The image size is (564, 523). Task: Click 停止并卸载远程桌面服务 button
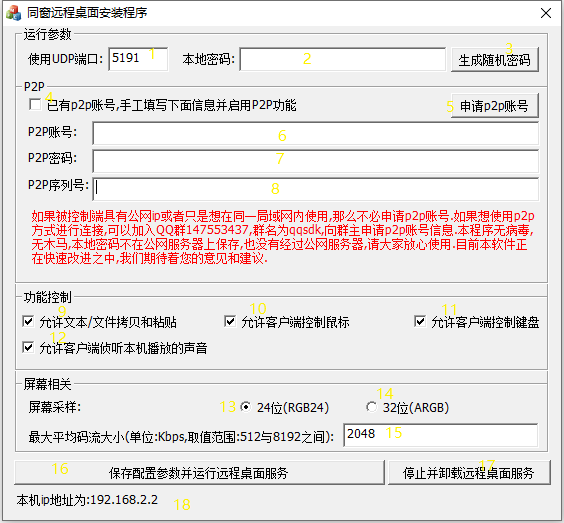(x=469, y=473)
